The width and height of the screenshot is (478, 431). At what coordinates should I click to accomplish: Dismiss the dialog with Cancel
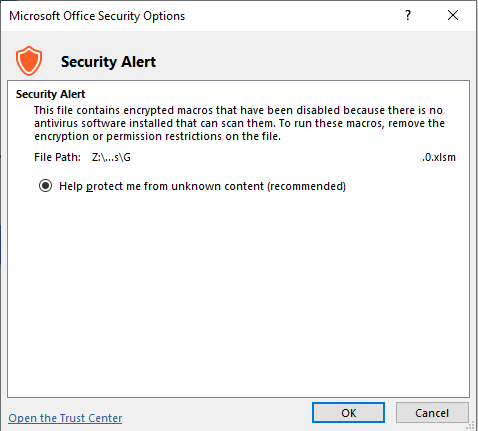pyautogui.click(x=432, y=413)
